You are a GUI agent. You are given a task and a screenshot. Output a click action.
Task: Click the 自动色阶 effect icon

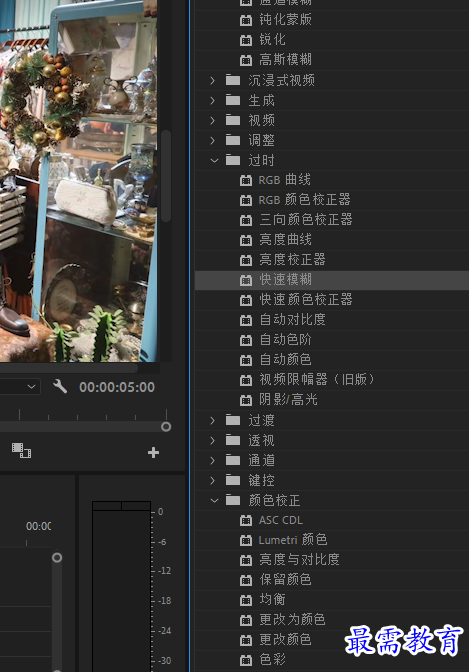[246, 340]
